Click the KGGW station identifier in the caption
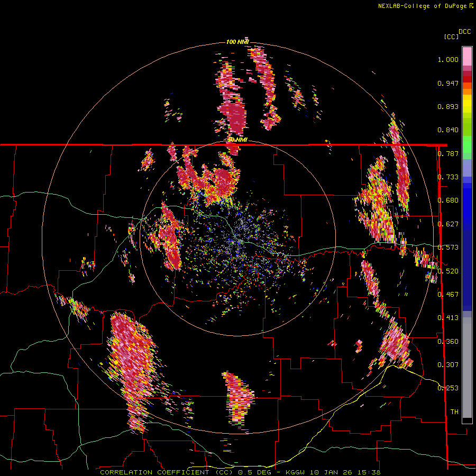476x476 pixels. pyautogui.click(x=296, y=472)
